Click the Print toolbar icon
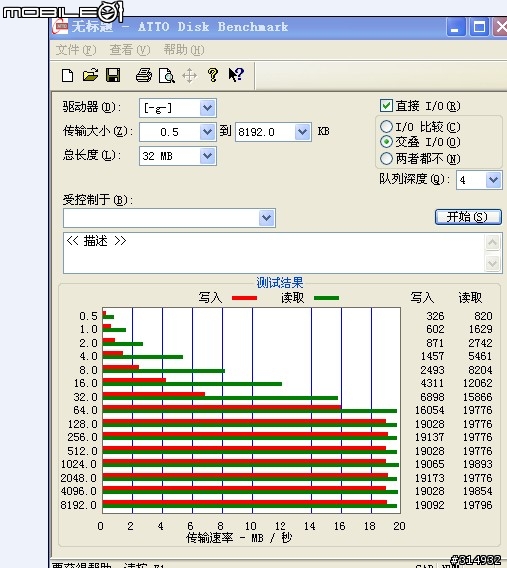Viewport: 507px width, 568px height. (144, 75)
